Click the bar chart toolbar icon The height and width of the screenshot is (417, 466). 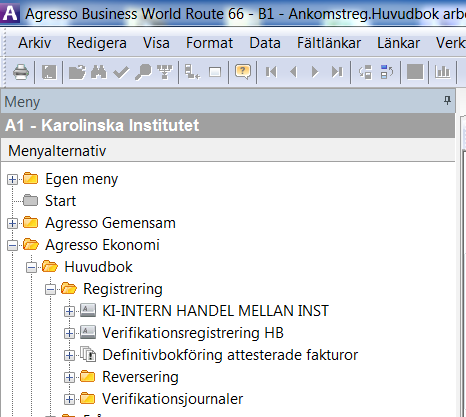click(442, 72)
